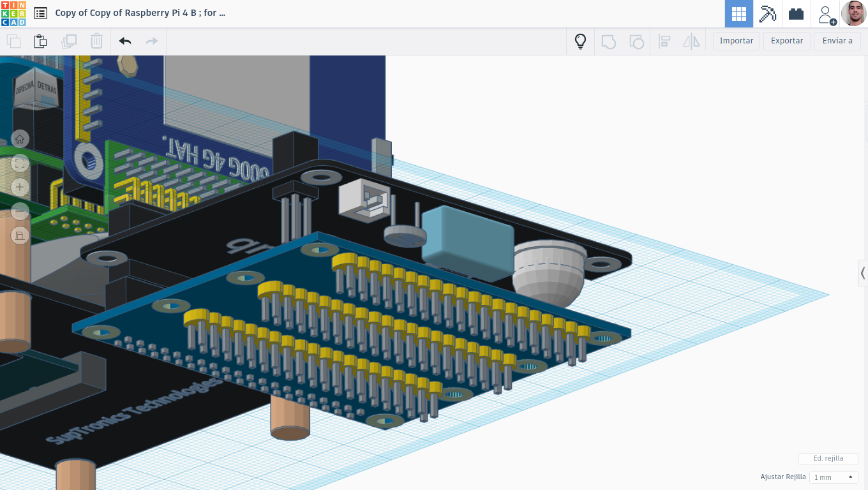Invite a collaborator with add-person icon
This screenshot has width=868, height=490.
(x=826, y=14)
